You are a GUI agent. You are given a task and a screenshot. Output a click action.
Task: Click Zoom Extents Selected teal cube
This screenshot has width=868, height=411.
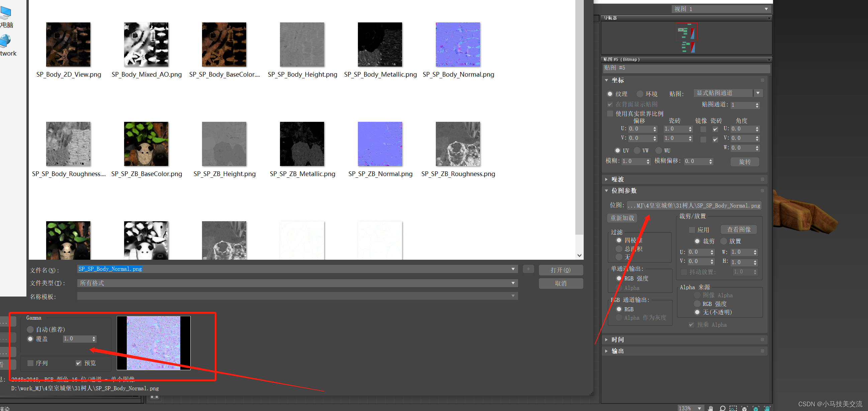pos(756,408)
